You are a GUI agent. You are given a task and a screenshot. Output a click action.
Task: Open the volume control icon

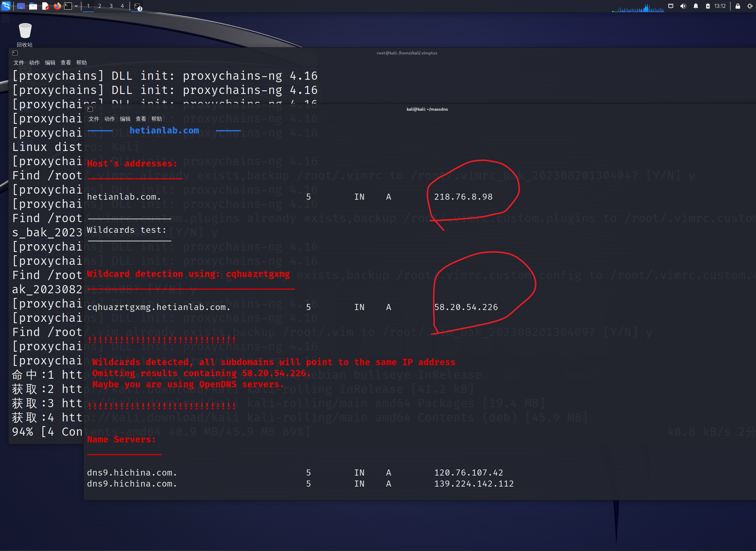point(683,6)
